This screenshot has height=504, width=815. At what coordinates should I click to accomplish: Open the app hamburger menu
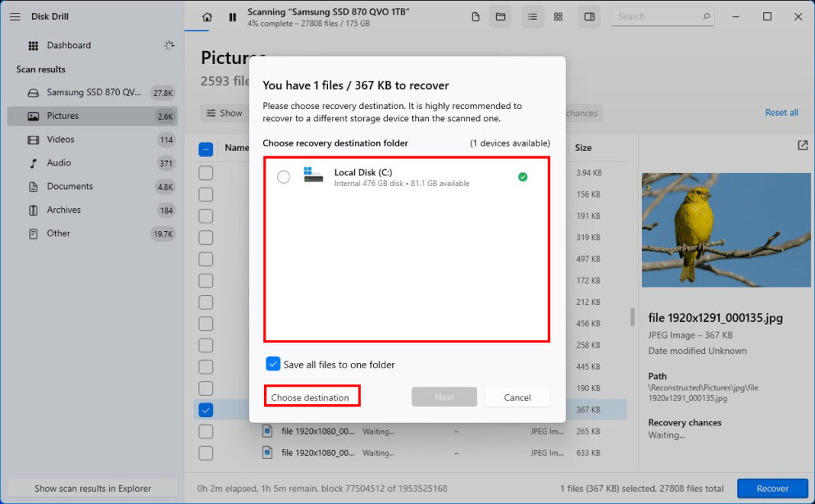[x=14, y=16]
